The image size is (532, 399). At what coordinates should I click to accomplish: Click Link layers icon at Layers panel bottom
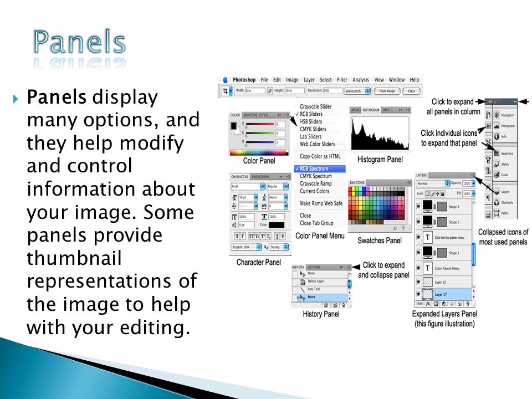click(x=420, y=304)
